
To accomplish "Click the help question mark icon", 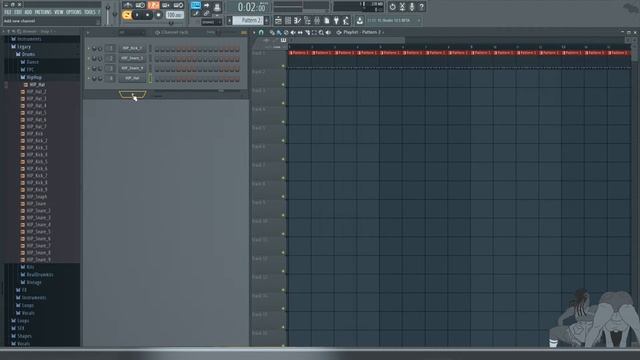I will (x=422, y=7).
